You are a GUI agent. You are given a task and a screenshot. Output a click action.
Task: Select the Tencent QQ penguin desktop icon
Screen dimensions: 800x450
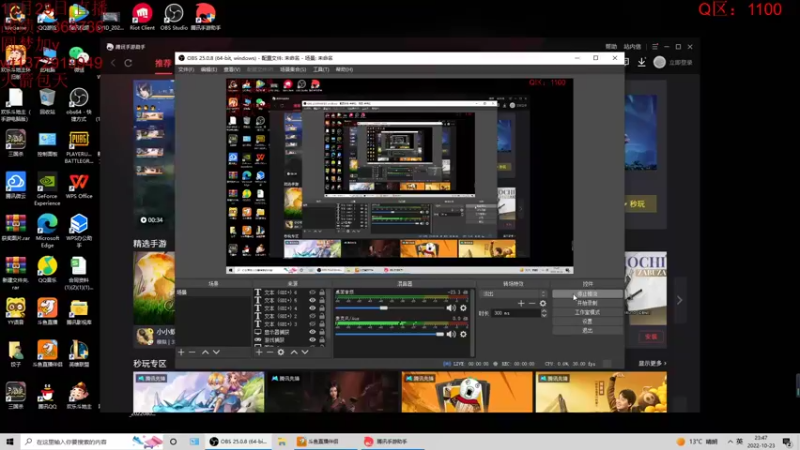click(47, 397)
